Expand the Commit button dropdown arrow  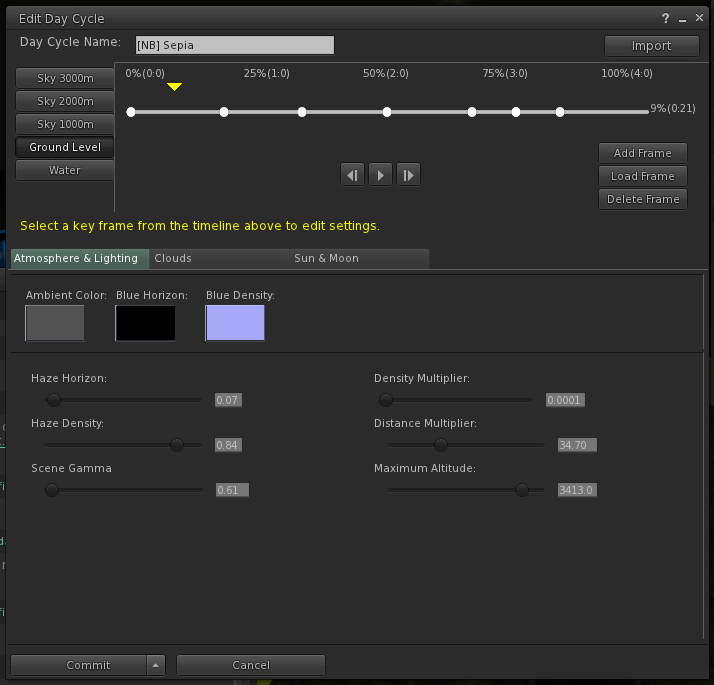click(x=155, y=665)
